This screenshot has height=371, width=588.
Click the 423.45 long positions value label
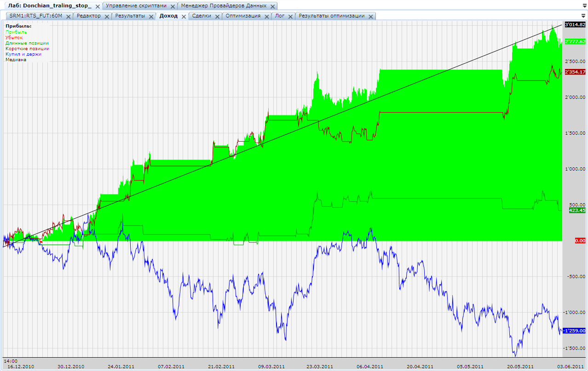coord(577,210)
